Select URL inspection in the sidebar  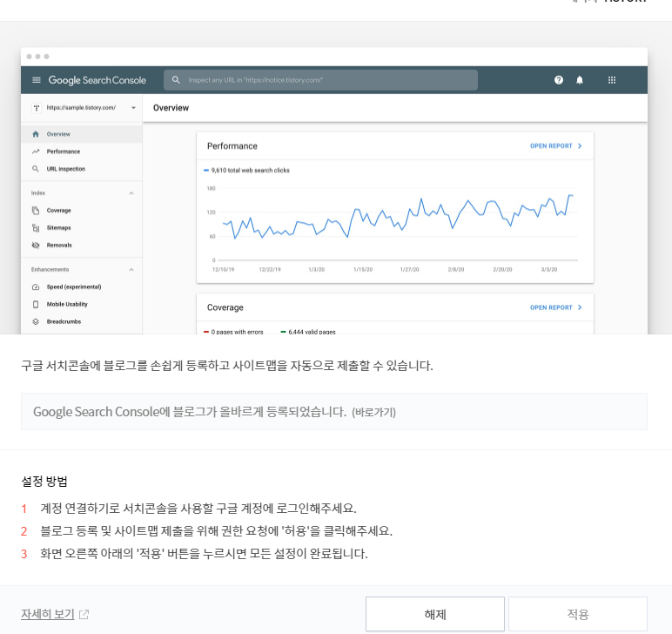pyautogui.click(x=82, y=169)
